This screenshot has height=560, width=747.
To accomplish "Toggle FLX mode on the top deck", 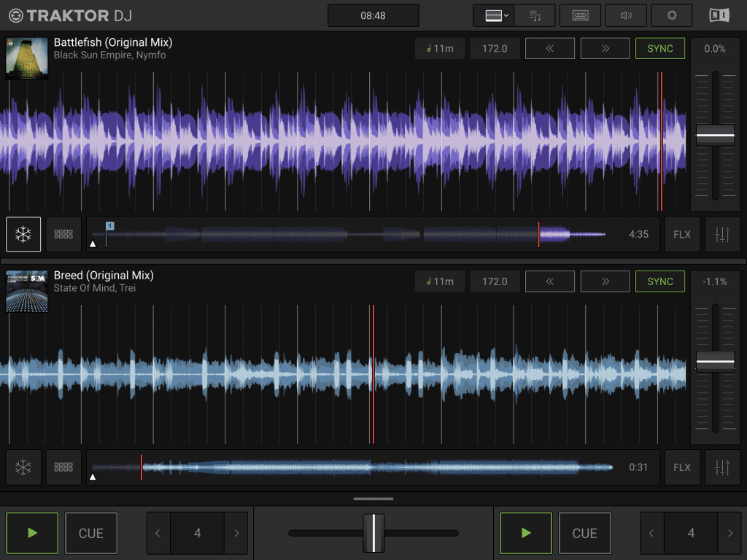I will click(682, 234).
